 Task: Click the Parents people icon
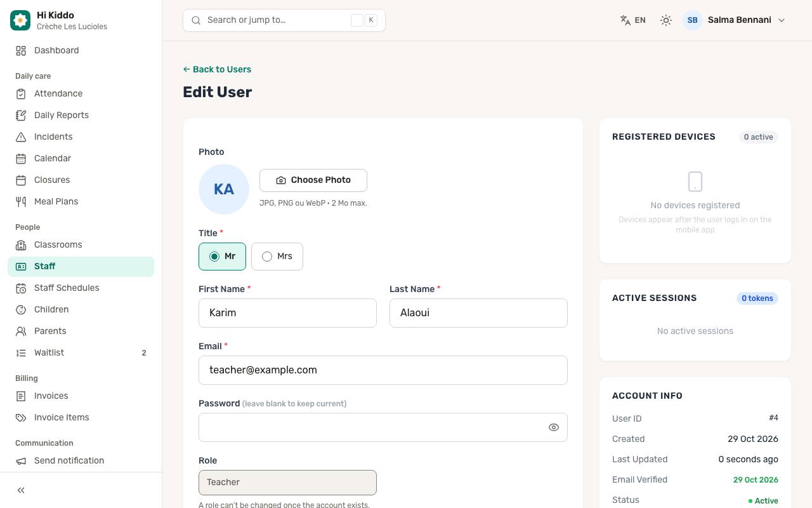pyautogui.click(x=21, y=331)
